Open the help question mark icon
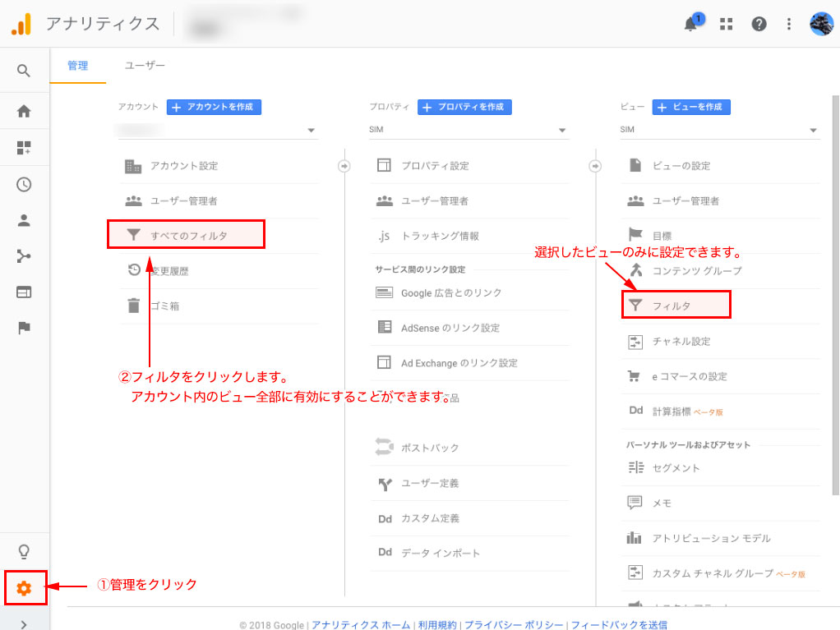The image size is (840, 630). tap(759, 24)
